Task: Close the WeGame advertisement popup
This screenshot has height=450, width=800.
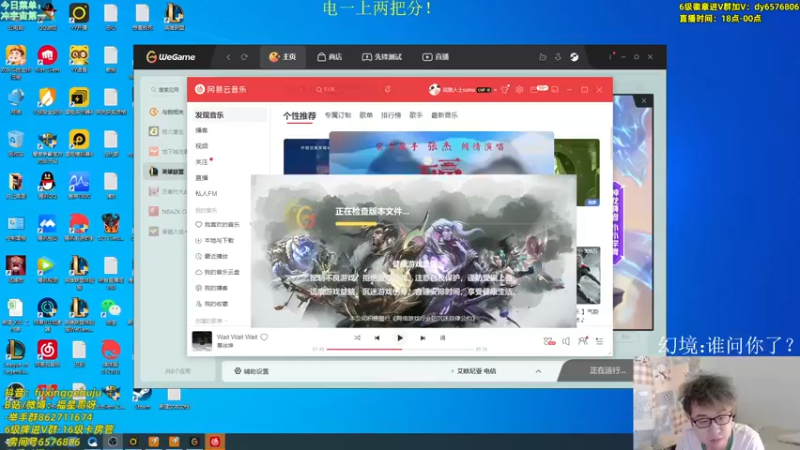Action: click(644, 101)
